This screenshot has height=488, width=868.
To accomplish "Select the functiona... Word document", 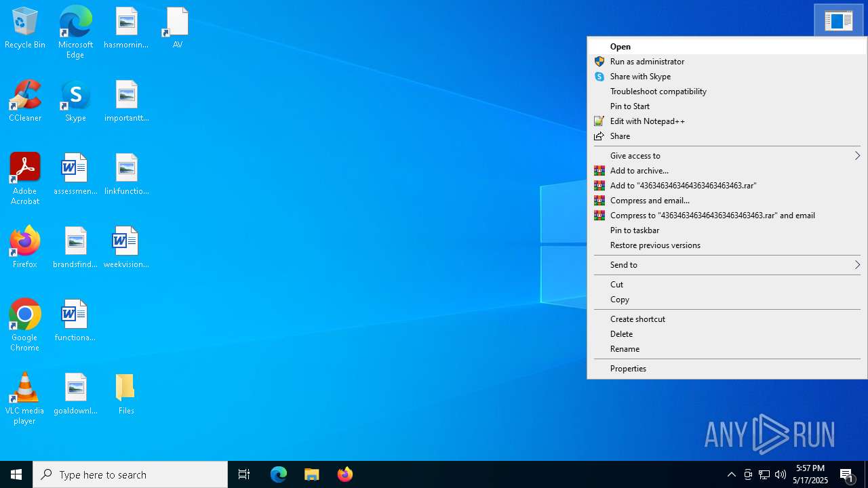I will pyautogui.click(x=75, y=321).
